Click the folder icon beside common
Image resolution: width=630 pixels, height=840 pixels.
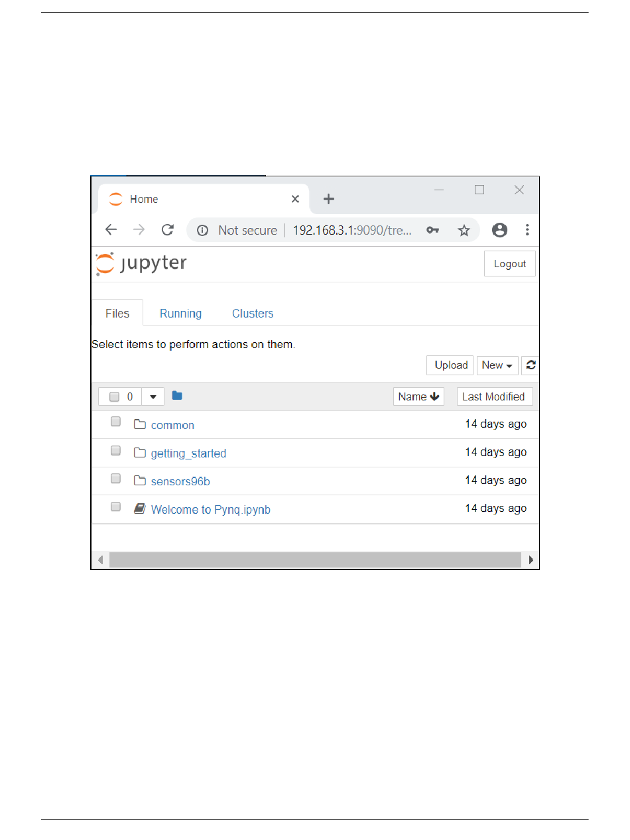coord(139,424)
